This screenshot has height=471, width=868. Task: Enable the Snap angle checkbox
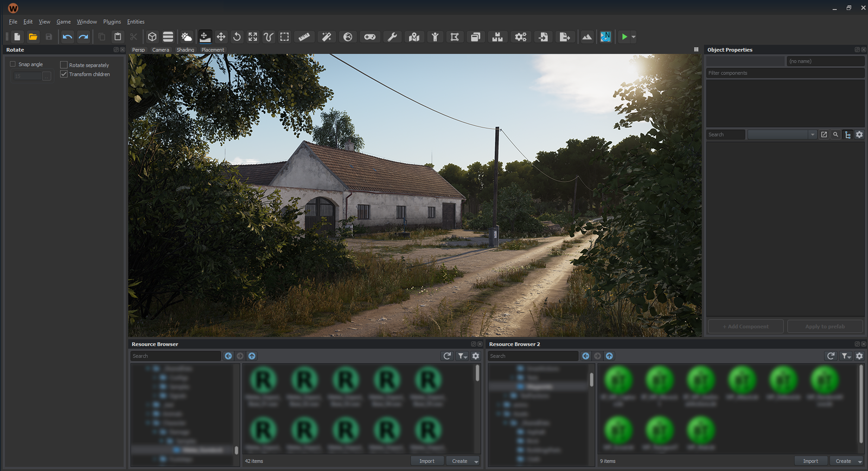12,64
